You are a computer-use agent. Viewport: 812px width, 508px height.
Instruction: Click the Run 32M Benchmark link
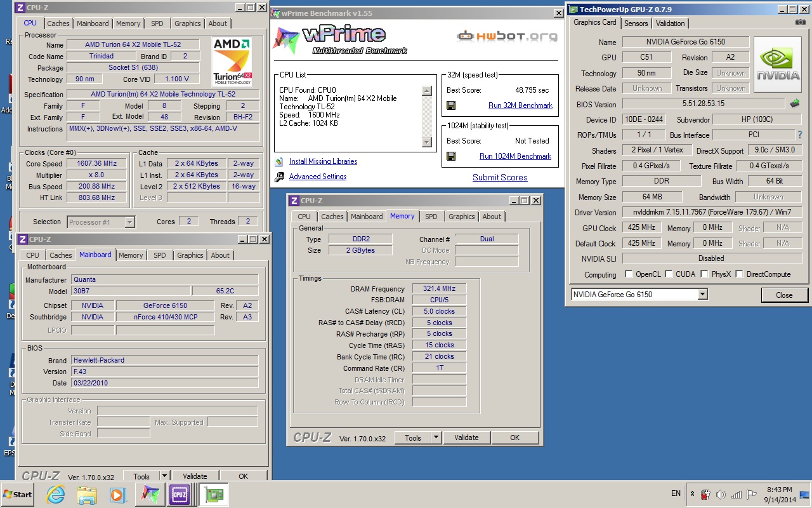[520, 105]
